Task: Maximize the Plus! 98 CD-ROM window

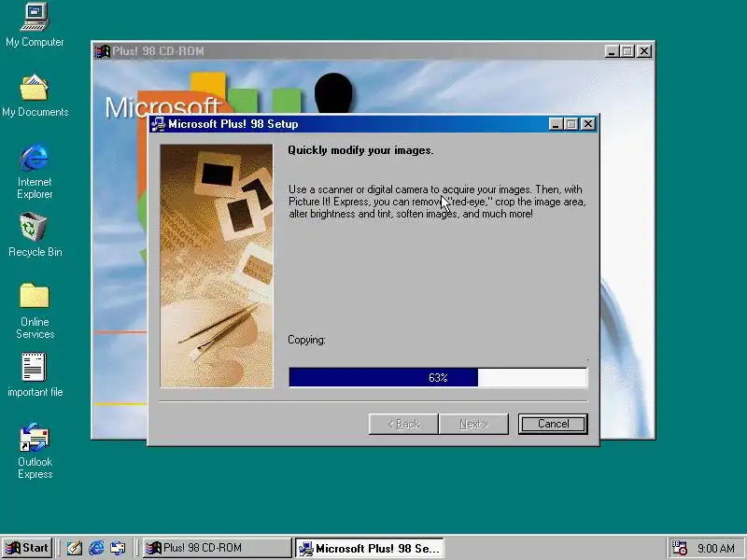Action: point(627,51)
